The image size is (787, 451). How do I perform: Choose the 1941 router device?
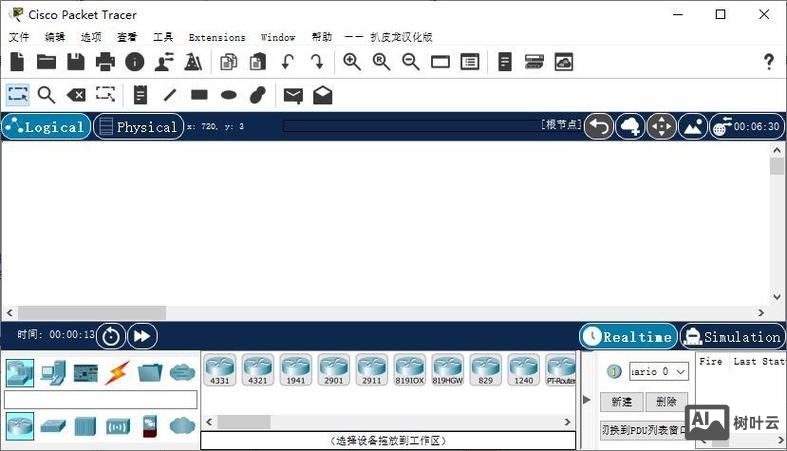click(296, 370)
